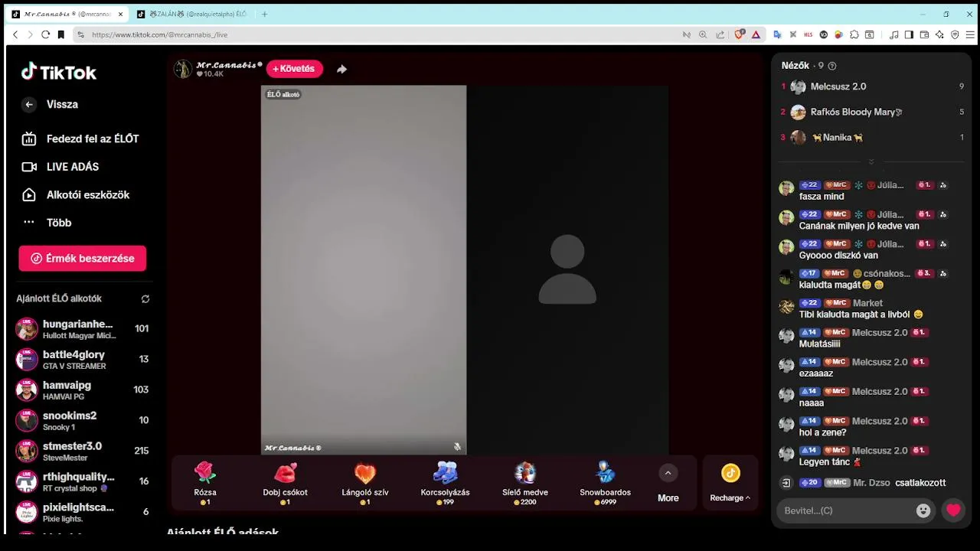Send the Snowboardos gift
The image size is (980, 551).
pyautogui.click(x=605, y=483)
